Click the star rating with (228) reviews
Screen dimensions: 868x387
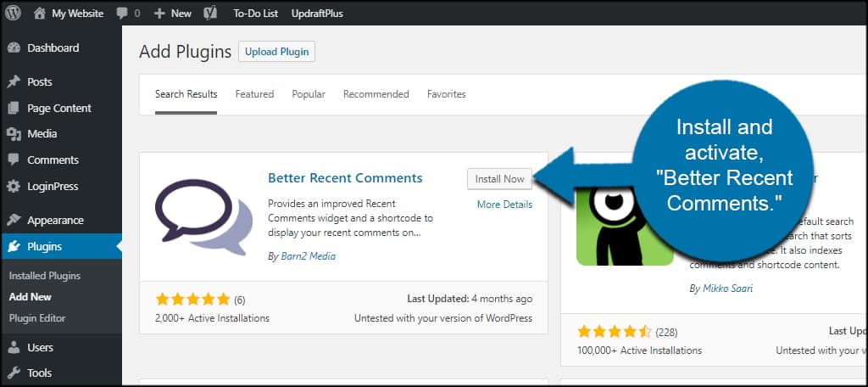coord(615,332)
